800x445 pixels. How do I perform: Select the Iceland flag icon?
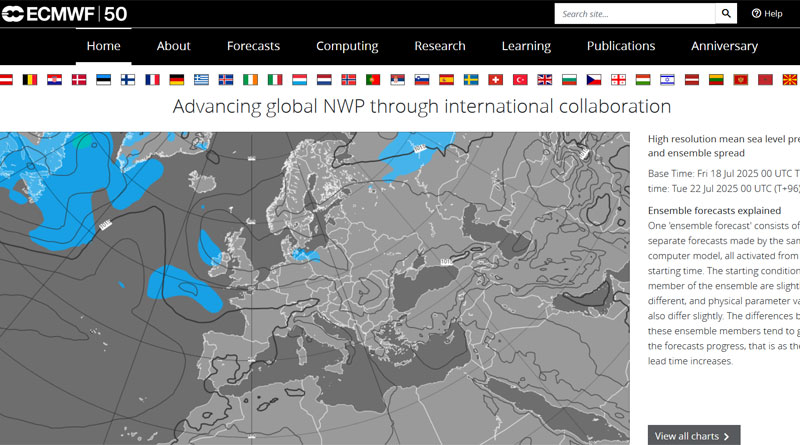(x=226, y=80)
